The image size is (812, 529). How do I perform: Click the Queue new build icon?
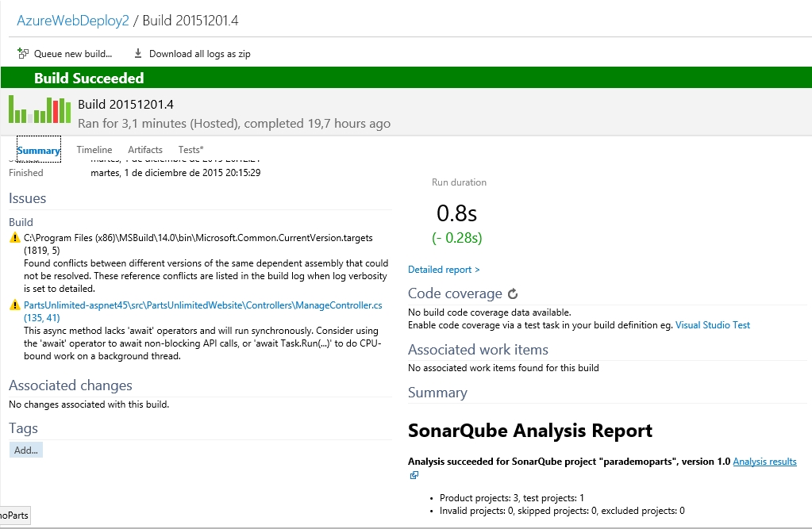coord(23,53)
